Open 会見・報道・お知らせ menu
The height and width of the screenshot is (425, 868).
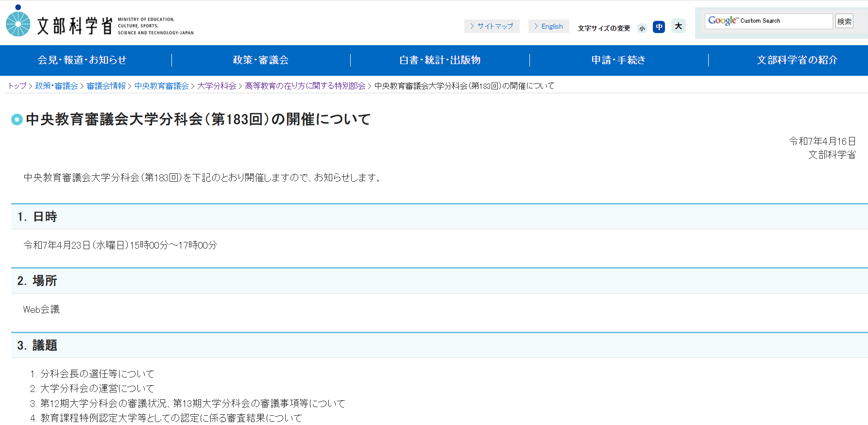[x=82, y=60]
